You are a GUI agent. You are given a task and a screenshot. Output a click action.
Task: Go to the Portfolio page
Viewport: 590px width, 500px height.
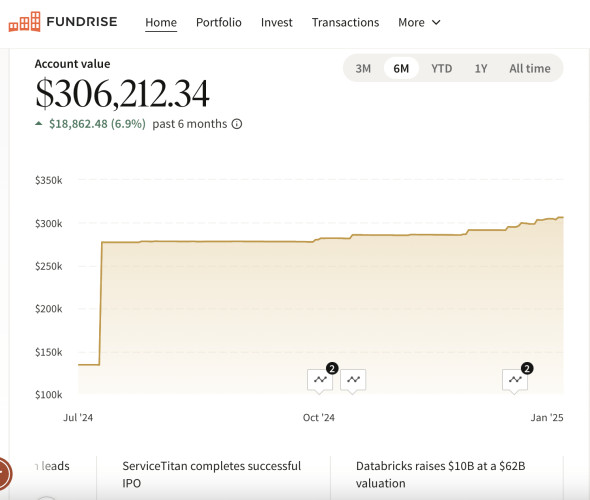pyautogui.click(x=219, y=23)
